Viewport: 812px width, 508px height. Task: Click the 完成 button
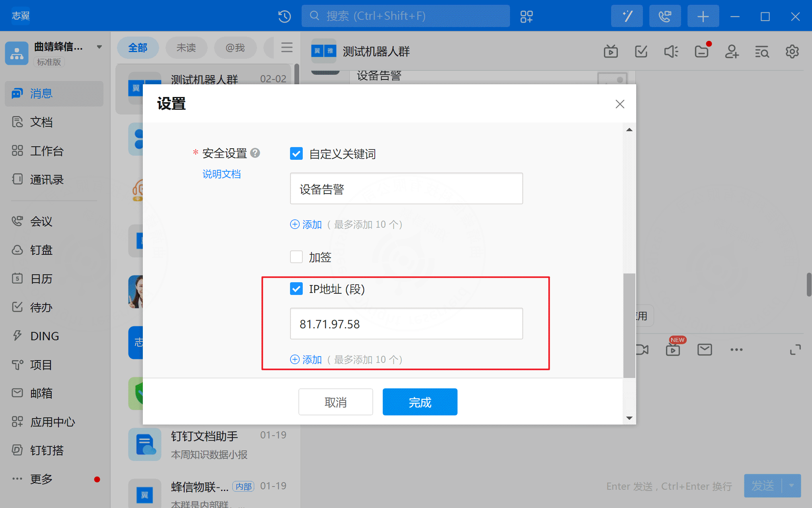coord(420,402)
